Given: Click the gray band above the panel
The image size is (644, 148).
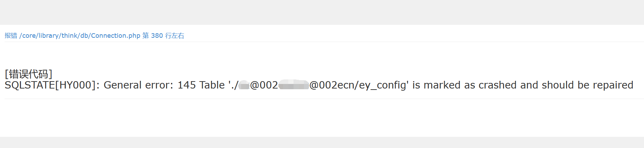Looking at the screenshot, I should (321, 12).
